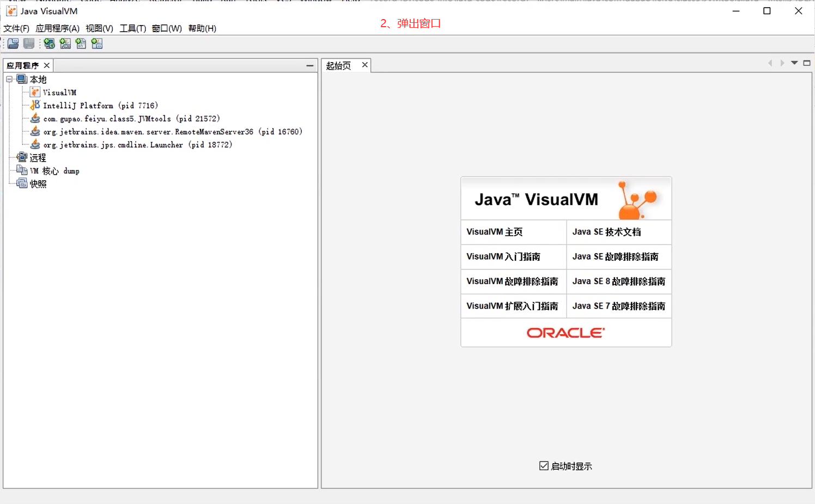This screenshot has height=504, width=815.
Task: Open the VisualVM 扩展入门指南 link
Action: 512,306
